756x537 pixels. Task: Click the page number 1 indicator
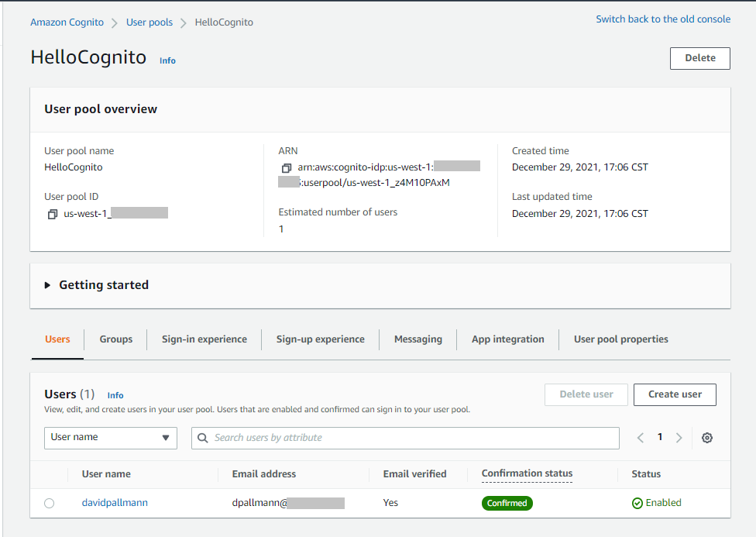[x=660, y=436]
